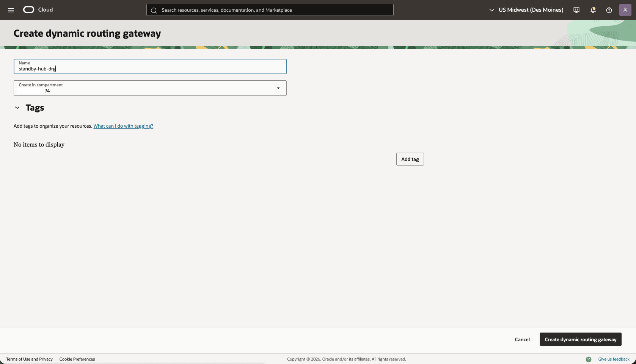Launch the Cloud Shell icon
The image size is (636, 364).
tap(576, 10)
